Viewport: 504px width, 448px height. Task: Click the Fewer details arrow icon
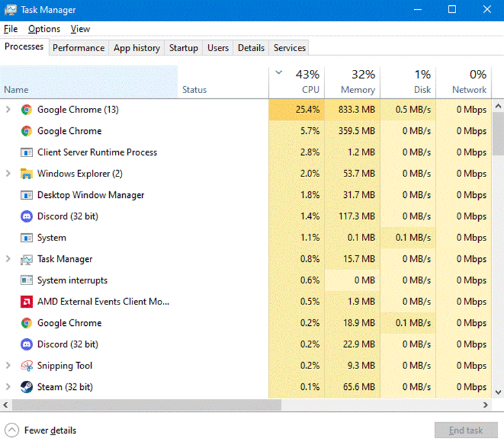tap(12, 431)
